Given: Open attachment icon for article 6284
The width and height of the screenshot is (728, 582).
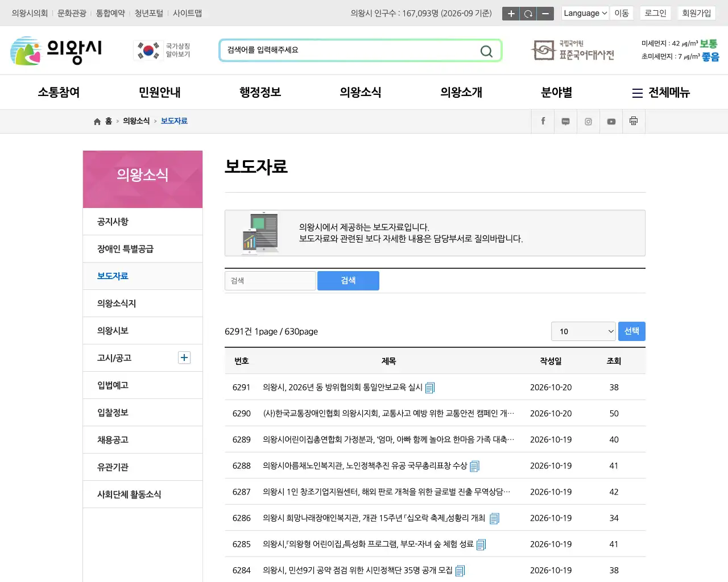Looking at the screenshot, I should pos(460,571).
